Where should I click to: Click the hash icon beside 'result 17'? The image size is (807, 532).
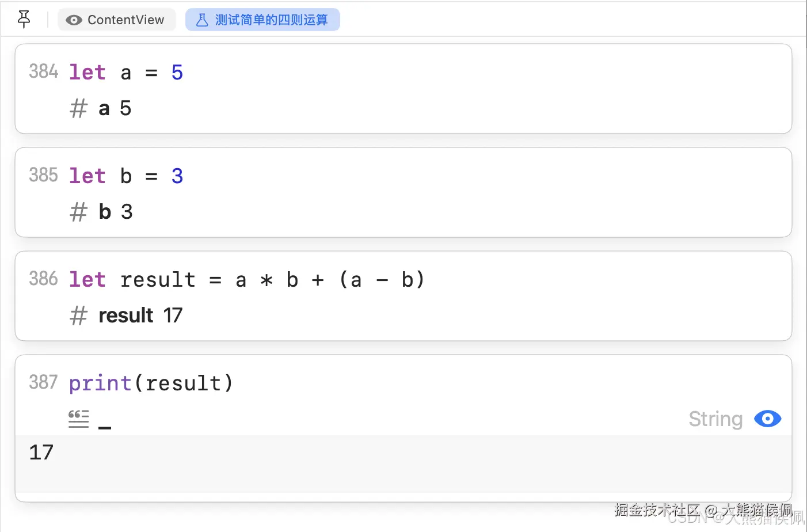pos(78,316)
